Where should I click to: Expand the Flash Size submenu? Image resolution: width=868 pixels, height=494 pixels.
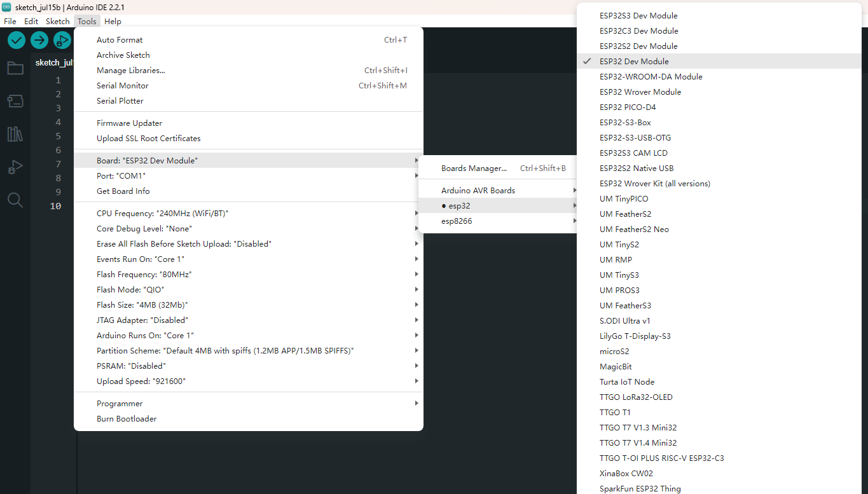pos(249,305)
